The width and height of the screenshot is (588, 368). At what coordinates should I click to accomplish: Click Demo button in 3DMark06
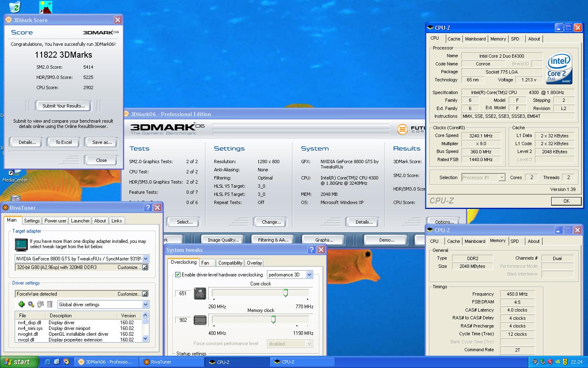pos(386,240)
